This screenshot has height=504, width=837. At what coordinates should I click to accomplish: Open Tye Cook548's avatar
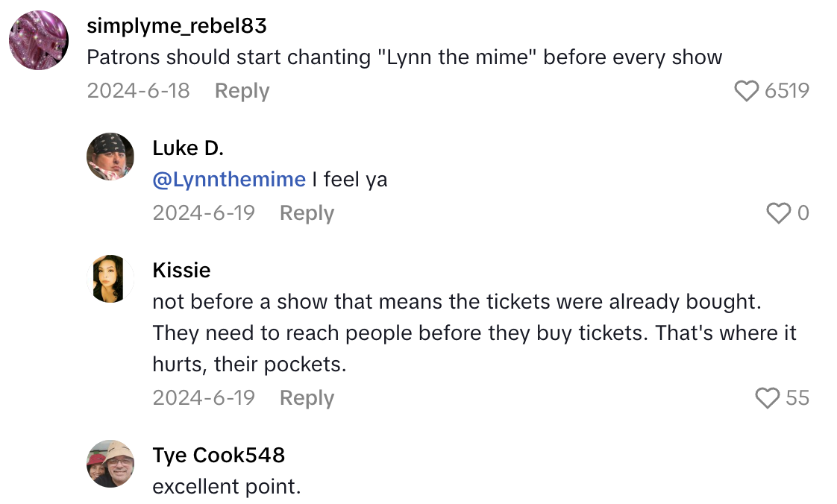pyautogui.click(x=110, y=464)
